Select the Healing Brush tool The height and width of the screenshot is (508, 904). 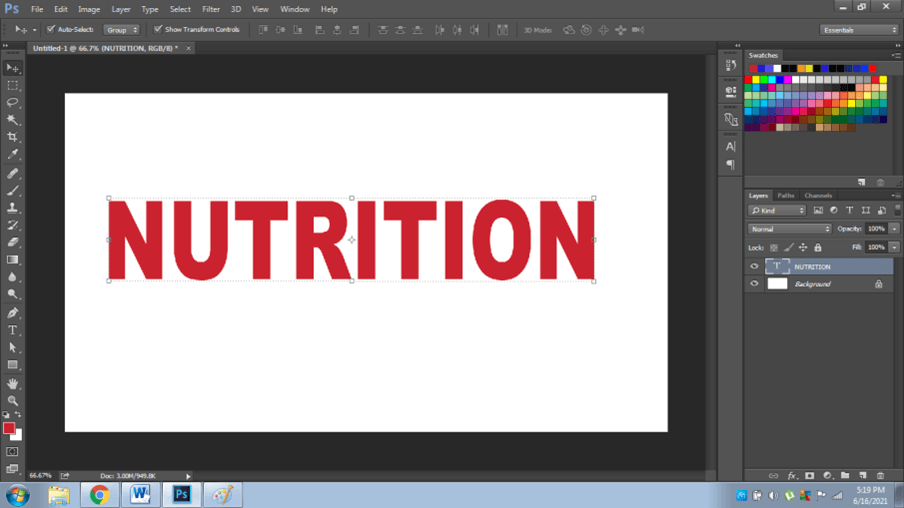pyautogui.click(x=13, y=173)
